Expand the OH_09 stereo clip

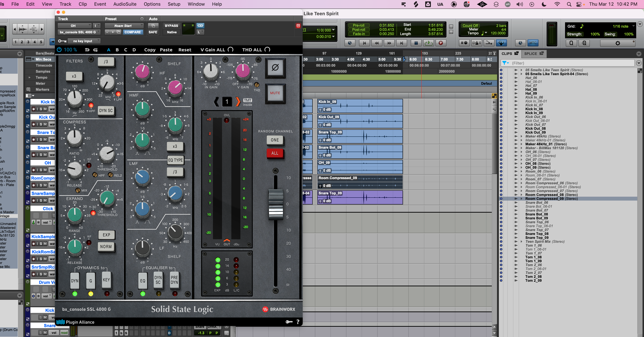coord(521,168)
